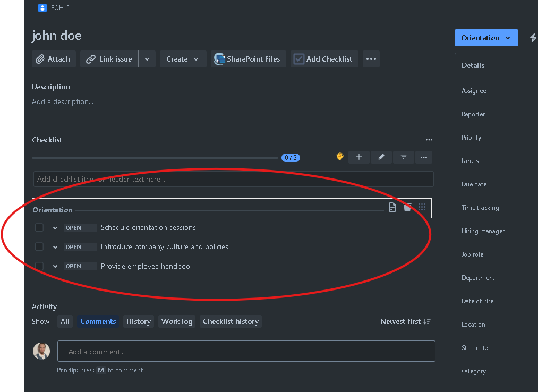Click the Add a comment field
Screen dimensions: 538x392
[x=246, y=351]
